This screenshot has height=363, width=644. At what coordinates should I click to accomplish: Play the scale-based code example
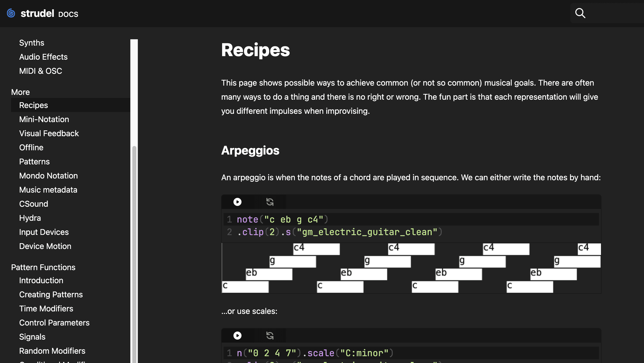coord(237,336)
